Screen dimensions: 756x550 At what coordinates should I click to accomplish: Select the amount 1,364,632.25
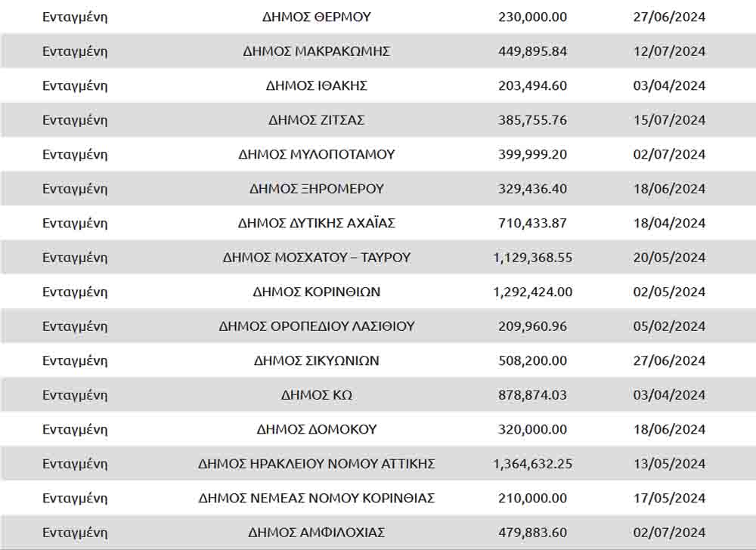pyautogui.click(x=532, y=464)
